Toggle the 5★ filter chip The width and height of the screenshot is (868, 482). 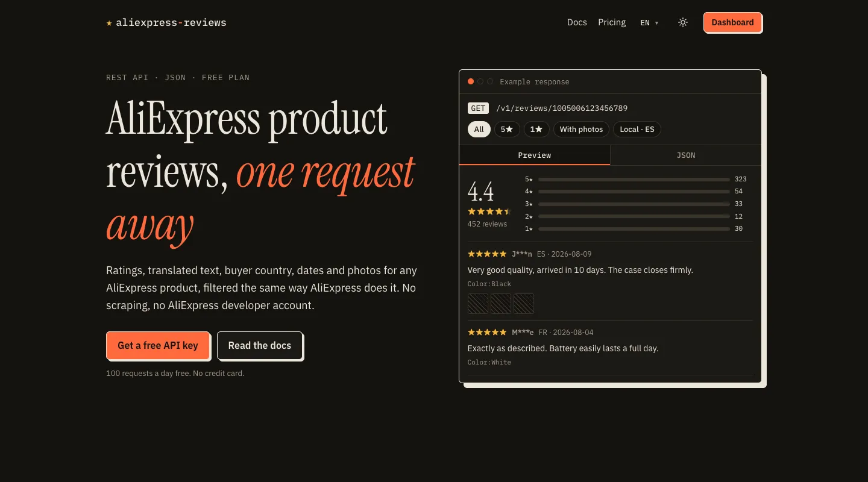tap(507, 130)
